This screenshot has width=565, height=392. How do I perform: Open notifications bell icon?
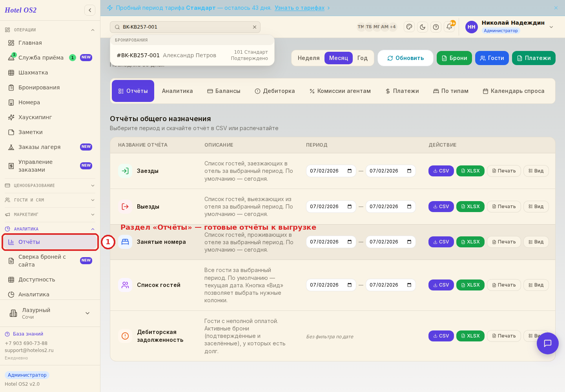(x=449, y=27)
